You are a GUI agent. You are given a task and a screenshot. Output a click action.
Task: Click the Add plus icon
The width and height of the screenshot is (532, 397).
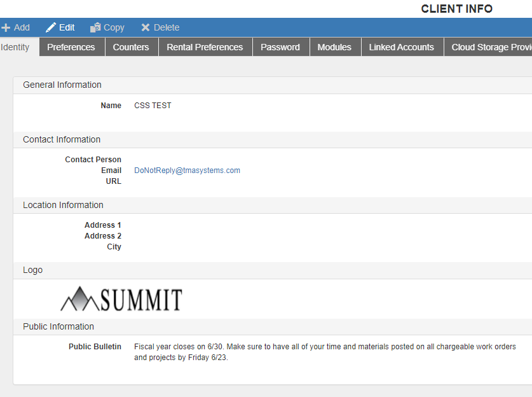pyautogui.click(x=6, y=27)
